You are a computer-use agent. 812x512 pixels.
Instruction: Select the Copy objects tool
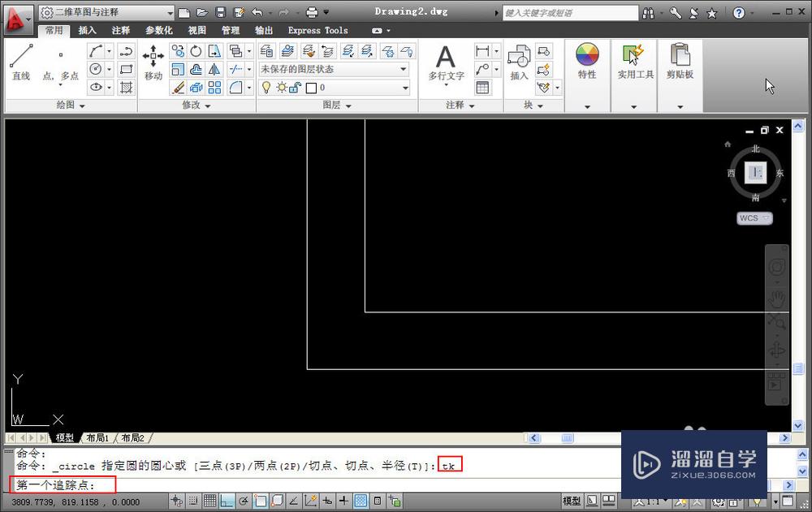click(x=178, y=51)
